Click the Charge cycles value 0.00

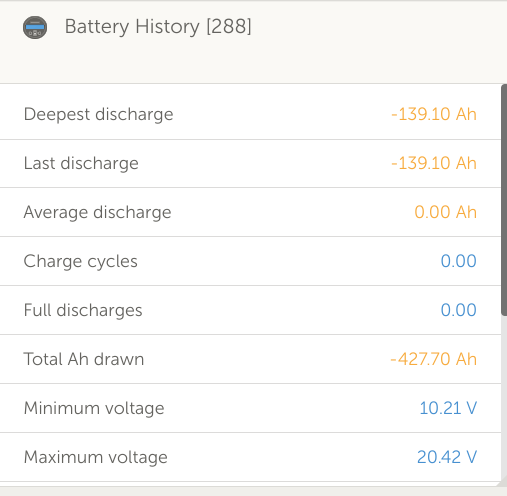pos(458,261)
